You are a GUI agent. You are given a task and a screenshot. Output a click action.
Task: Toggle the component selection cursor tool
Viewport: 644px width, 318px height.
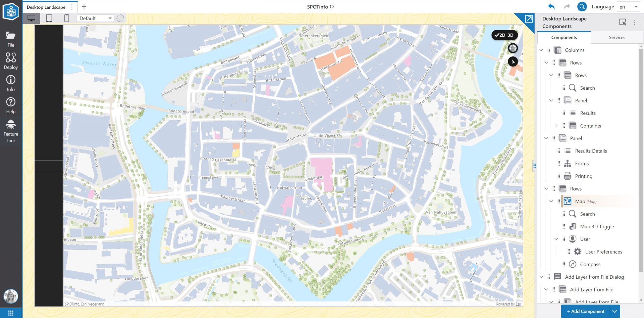click(623, 22)
